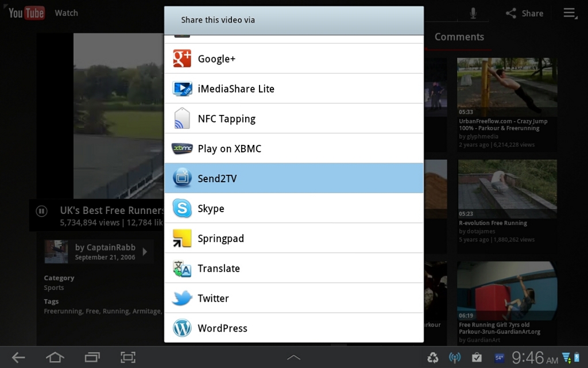This screenshot has height=368, width=588.
Task: Click the Share button in top bar
Action: [524, 14]
